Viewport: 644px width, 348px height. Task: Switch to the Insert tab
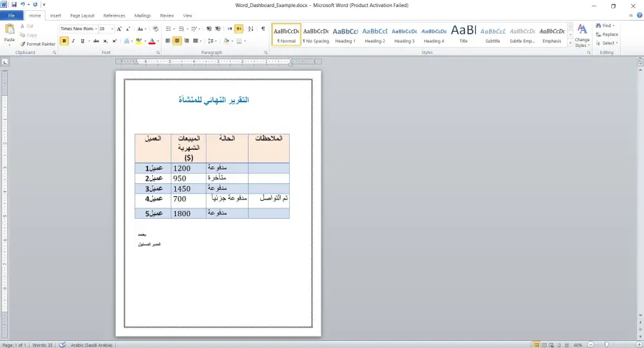click(55, 15)
